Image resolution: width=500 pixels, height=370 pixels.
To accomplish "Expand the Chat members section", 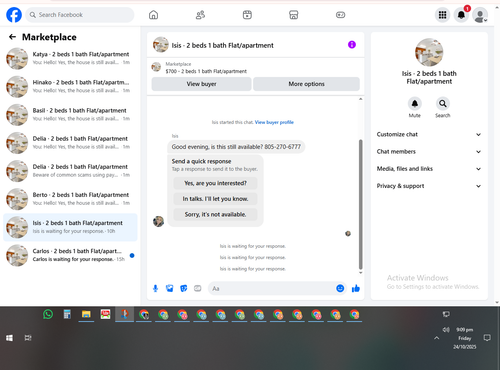I will click(429, 152).
